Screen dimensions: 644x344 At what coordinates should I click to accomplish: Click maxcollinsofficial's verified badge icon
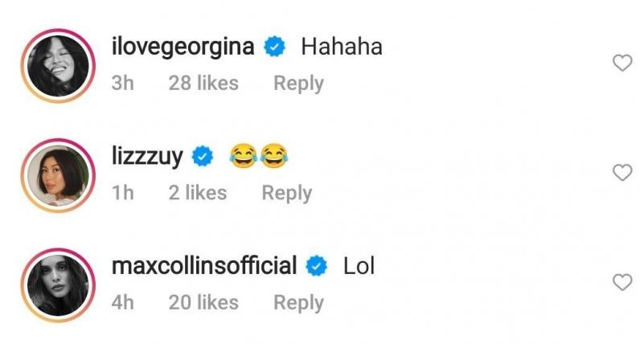[x=318, y=265]
